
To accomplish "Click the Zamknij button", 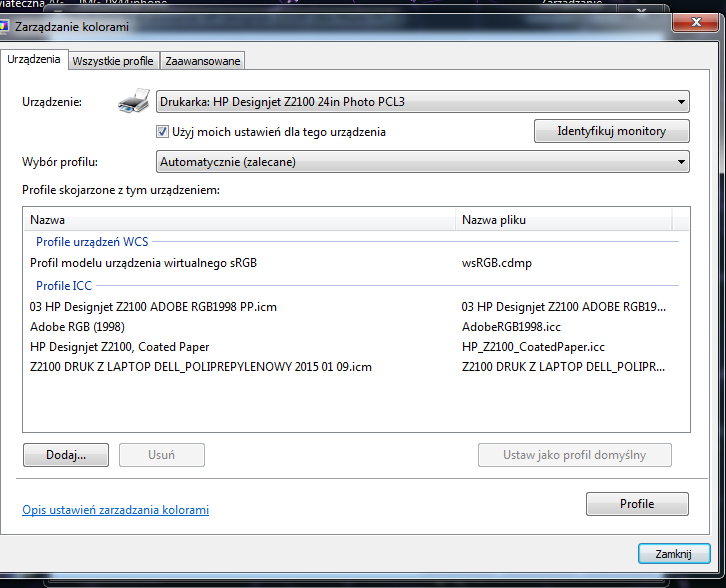I will [673, 554].
